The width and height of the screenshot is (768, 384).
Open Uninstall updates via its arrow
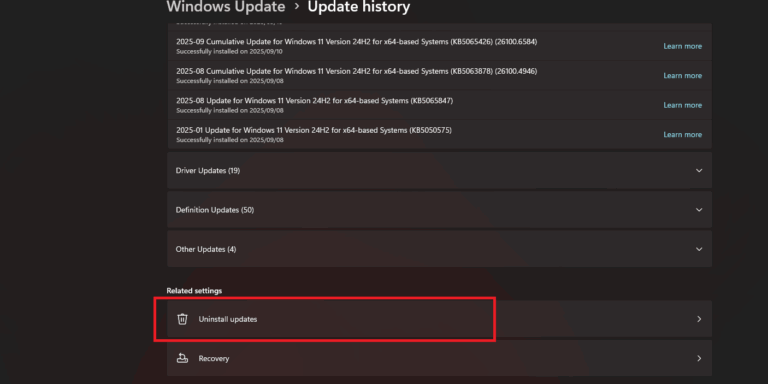[x=699, y=319]
